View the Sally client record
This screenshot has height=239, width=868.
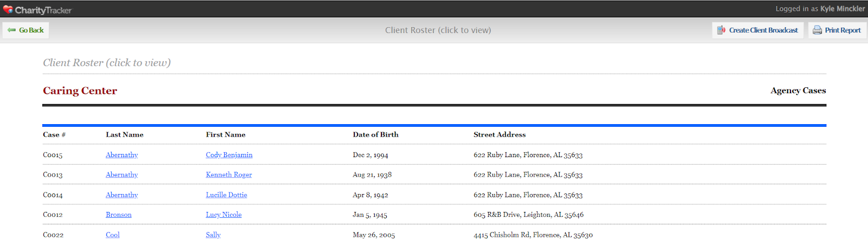pyautogui.click(x=213, y=235)
